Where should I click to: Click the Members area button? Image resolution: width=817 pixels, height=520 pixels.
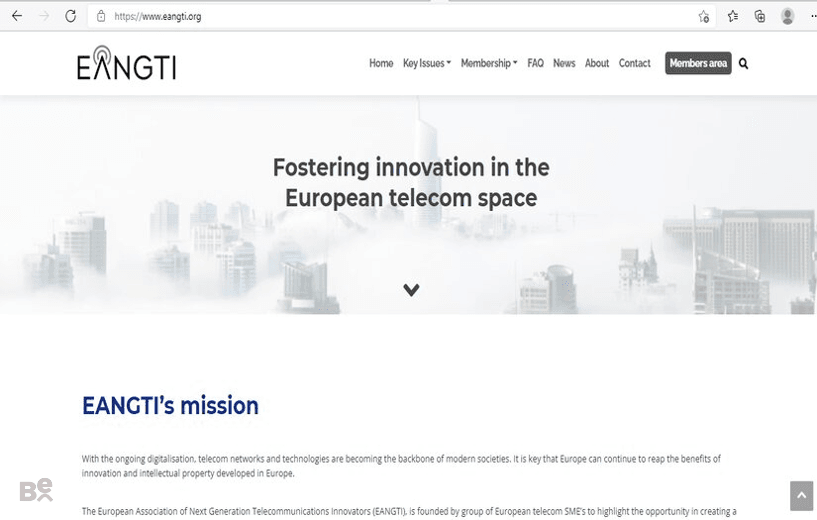tap(698, 63)
